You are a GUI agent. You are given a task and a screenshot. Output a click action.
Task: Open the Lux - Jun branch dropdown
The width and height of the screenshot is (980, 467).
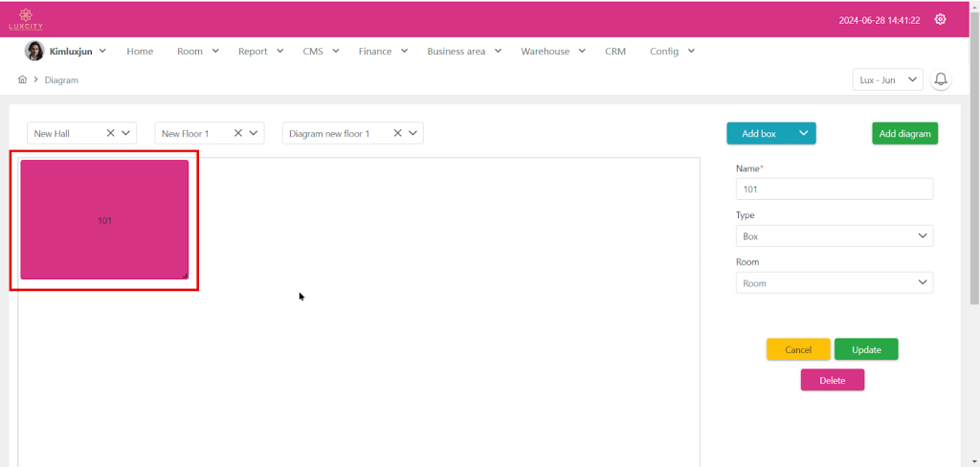pos(887,79)
